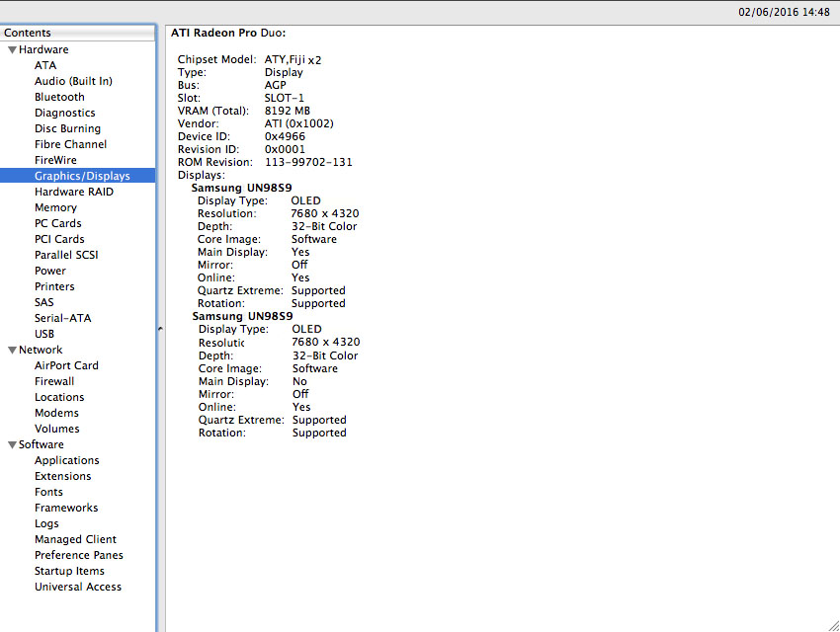Click the date and time 02/06/2016 14:48

784,12
